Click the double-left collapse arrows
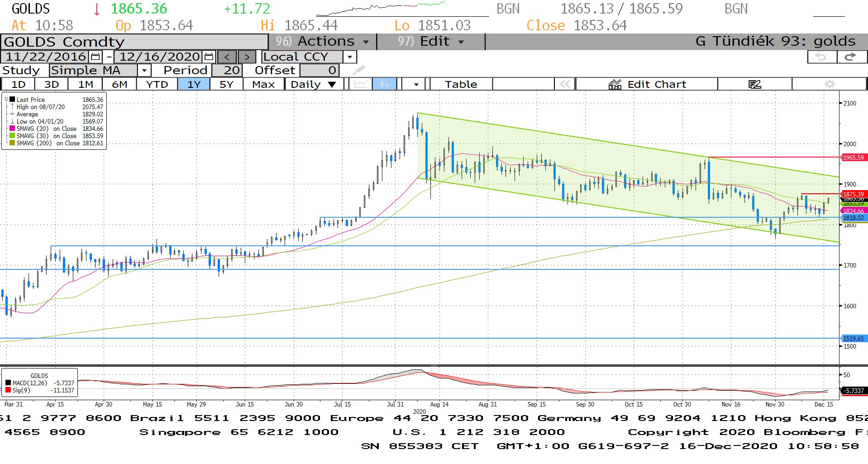This screenshot has height=464, width=868. (565, 84)
